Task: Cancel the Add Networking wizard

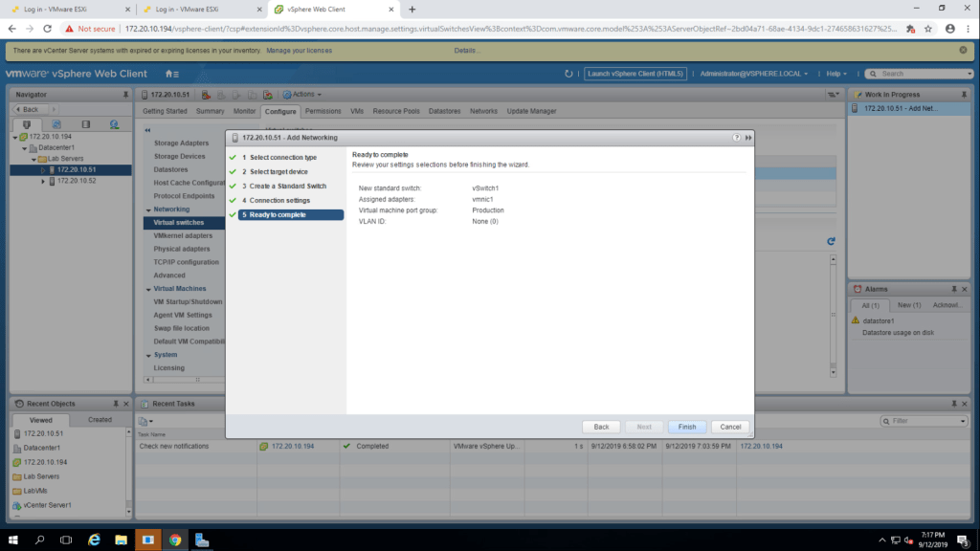Action: pos(730,427)
